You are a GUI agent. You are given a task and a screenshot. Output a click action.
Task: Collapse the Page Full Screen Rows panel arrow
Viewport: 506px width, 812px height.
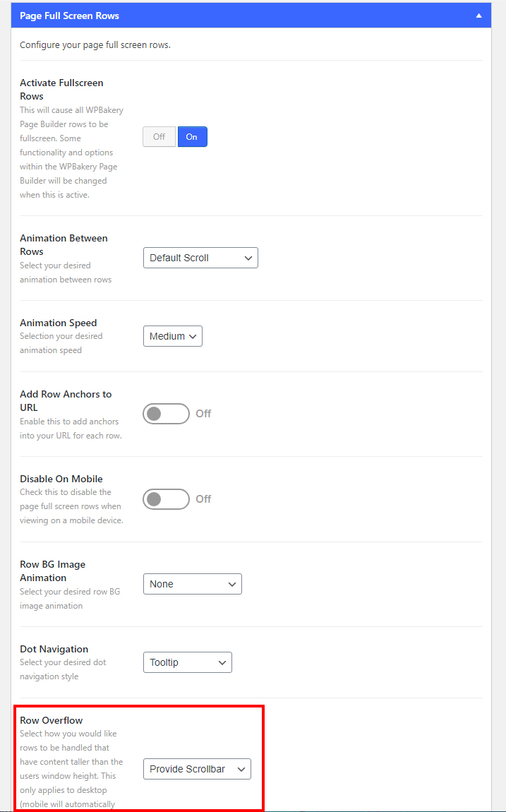(478, 16)
